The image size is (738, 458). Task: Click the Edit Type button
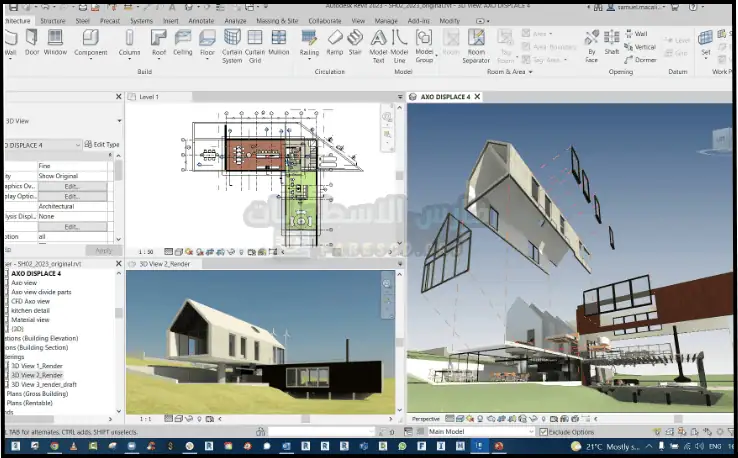[x=102, y=145]
